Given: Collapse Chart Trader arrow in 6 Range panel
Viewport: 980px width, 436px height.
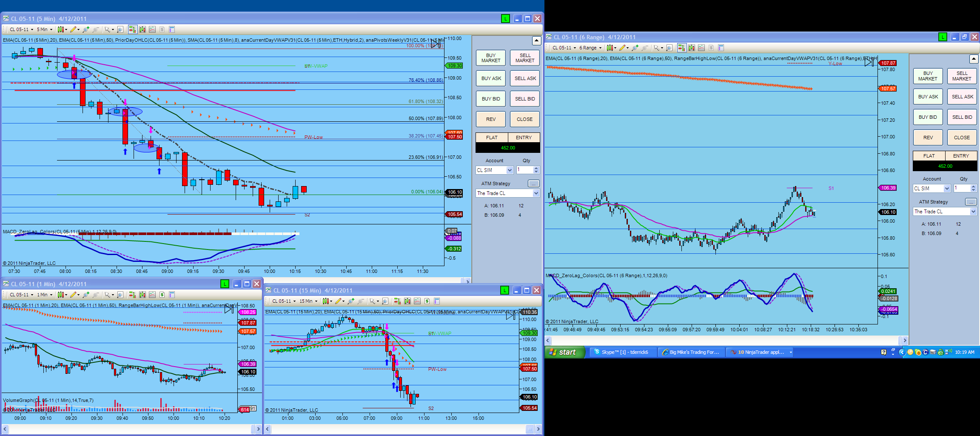Looking at the screenshot, I should [x=974, y=59].
